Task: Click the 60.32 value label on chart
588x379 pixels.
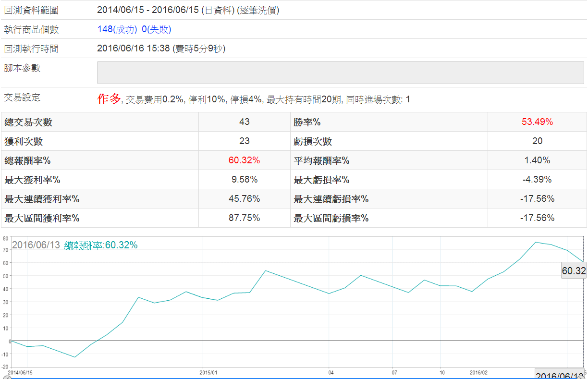Action: pyautogui.click(x=574, y=271)
